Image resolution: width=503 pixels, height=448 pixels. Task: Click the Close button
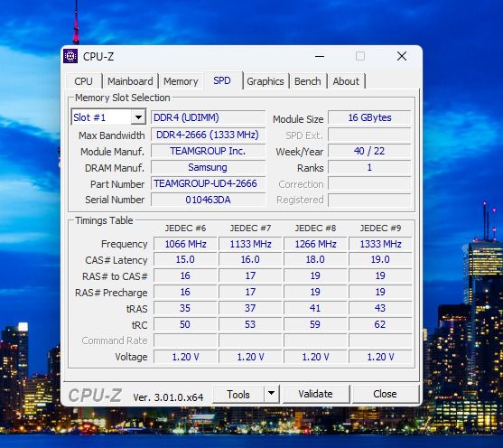click(x=385, y=394)
